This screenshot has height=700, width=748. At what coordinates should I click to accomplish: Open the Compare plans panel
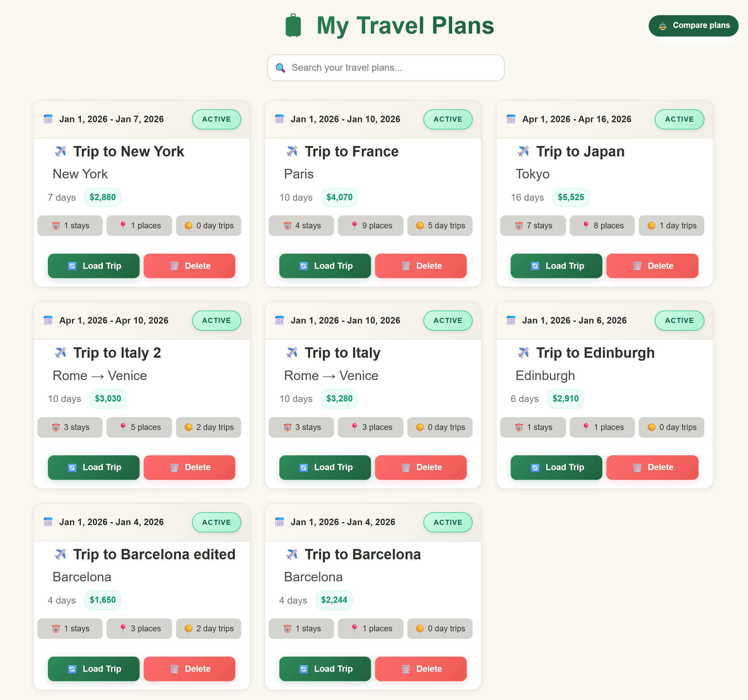[x=694, y=26]
